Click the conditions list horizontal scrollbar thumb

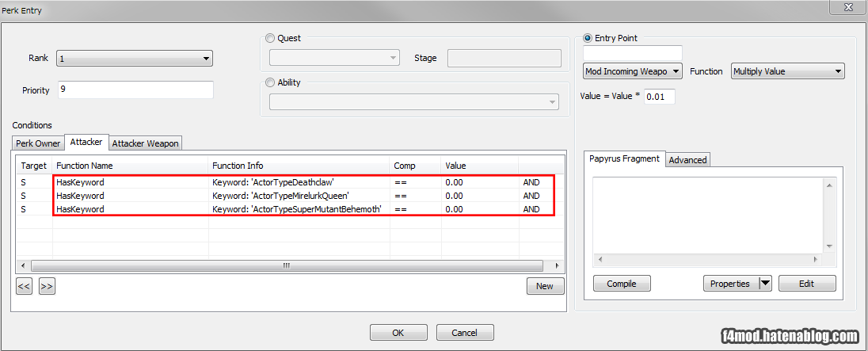pos(286,265)
